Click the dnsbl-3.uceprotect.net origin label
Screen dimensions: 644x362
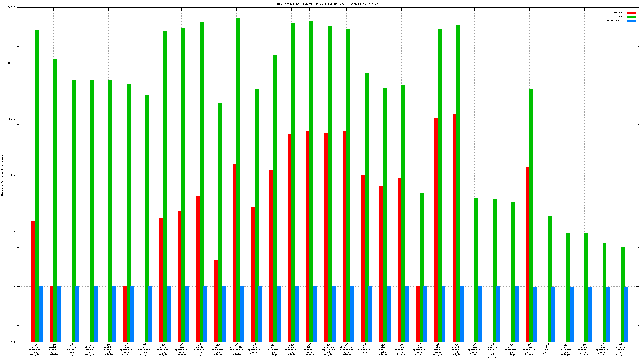[236, 350]
